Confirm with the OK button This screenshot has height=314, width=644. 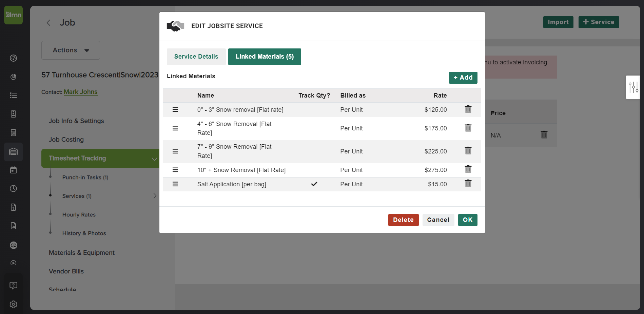point(468,220)
